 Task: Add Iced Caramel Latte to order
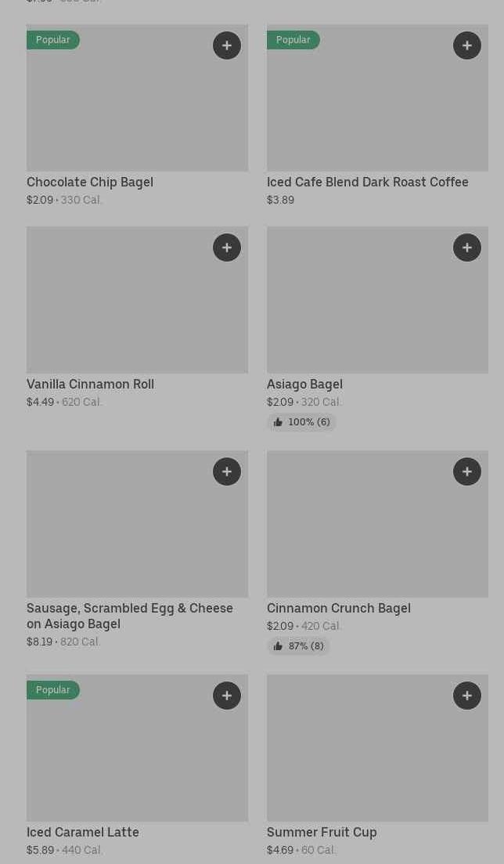(x=227, y=696)
